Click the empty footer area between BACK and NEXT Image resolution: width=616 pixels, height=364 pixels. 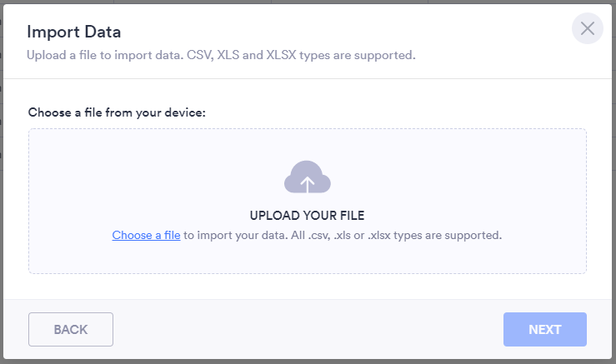point(308,330)
